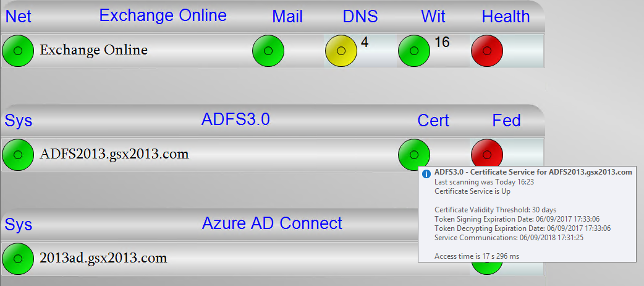Click the Wit column header

click(433, 17)
